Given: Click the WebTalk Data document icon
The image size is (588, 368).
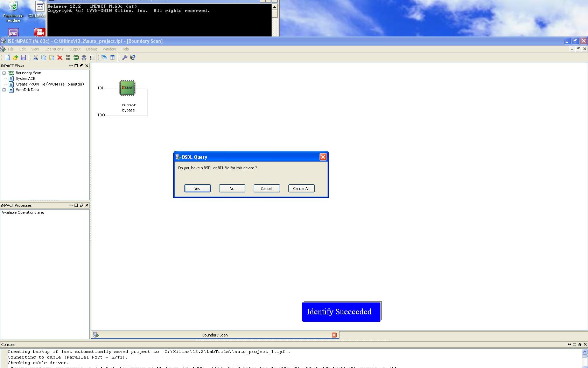Looking at the screenshot, I should point(11,90).
